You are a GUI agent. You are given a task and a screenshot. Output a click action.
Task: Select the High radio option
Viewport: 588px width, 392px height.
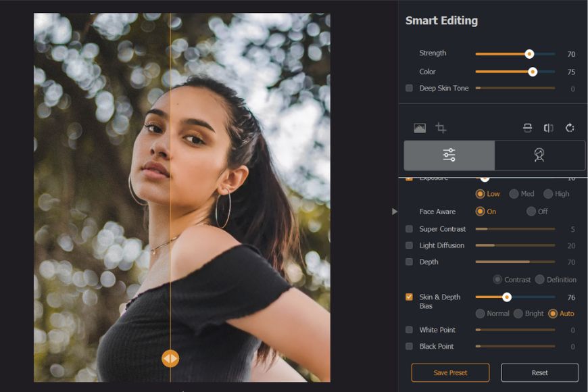[548, 194]
